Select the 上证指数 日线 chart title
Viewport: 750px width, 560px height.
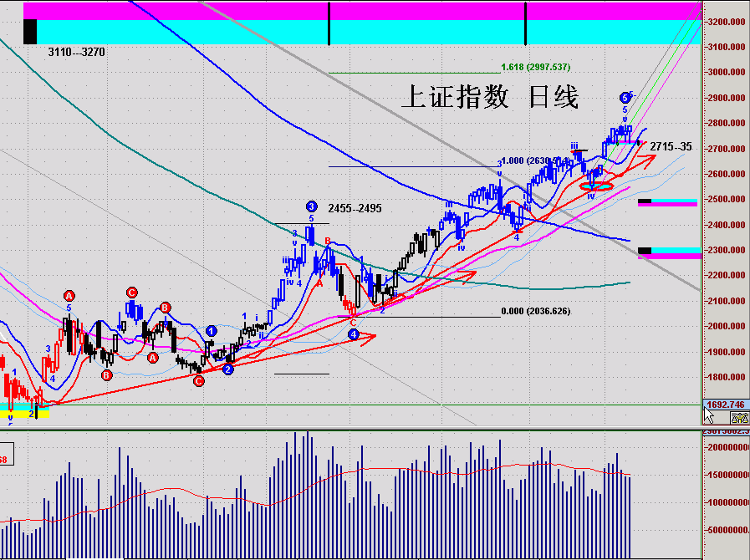point(490,97)
